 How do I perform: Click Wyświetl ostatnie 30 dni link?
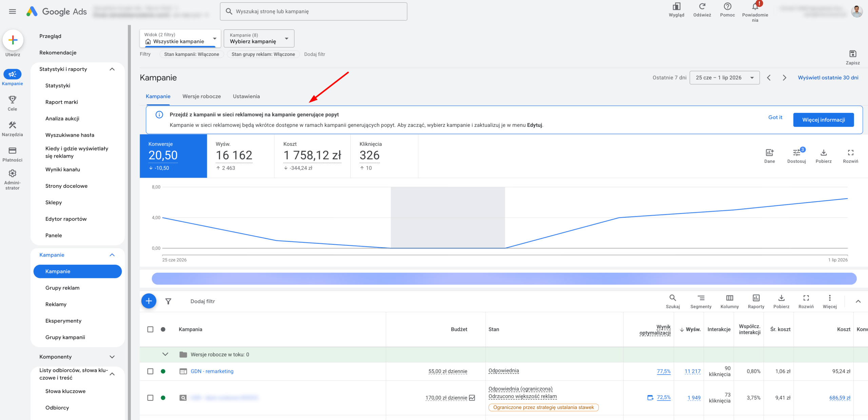pyautogui.click(x=828, y=78)
